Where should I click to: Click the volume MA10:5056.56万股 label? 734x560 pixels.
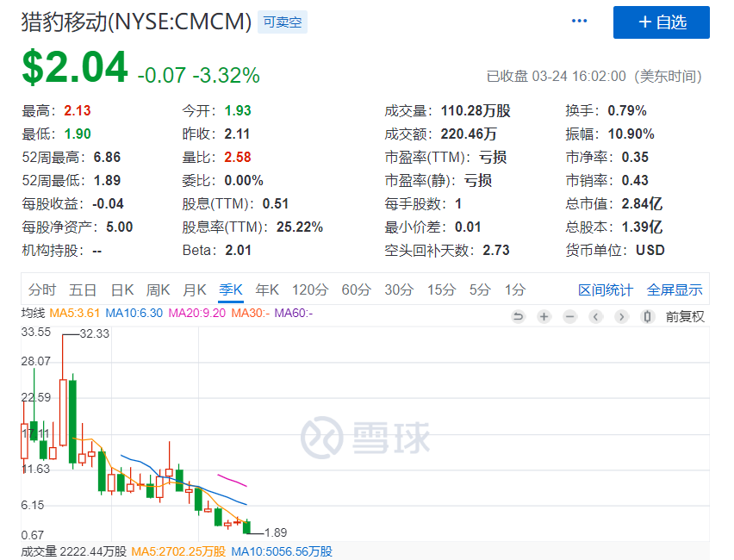pos(282,551)
